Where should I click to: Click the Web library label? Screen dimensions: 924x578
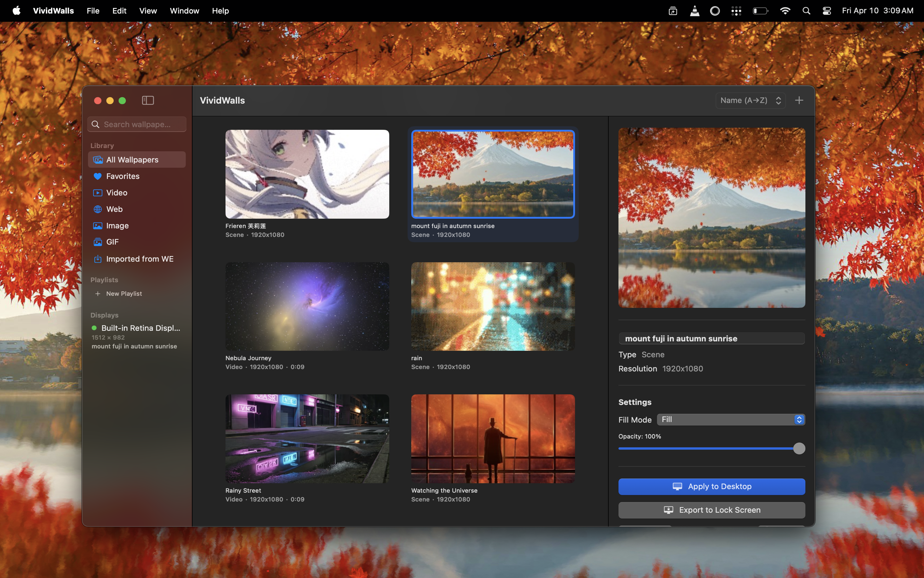114,209
